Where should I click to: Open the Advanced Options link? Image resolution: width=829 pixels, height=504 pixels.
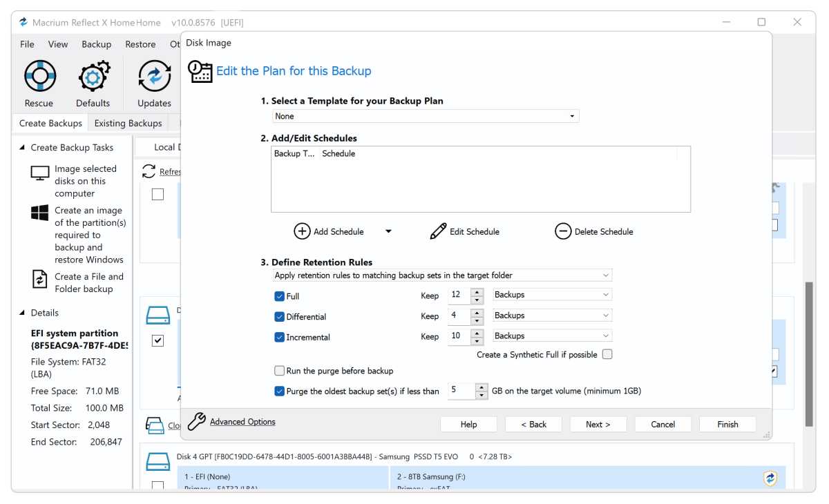point(242,422)
